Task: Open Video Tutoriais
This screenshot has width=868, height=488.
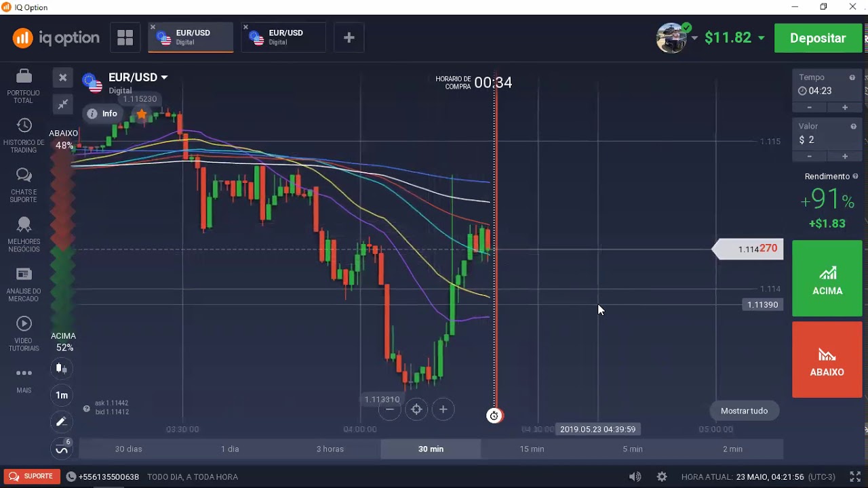Action: (24, 334)
